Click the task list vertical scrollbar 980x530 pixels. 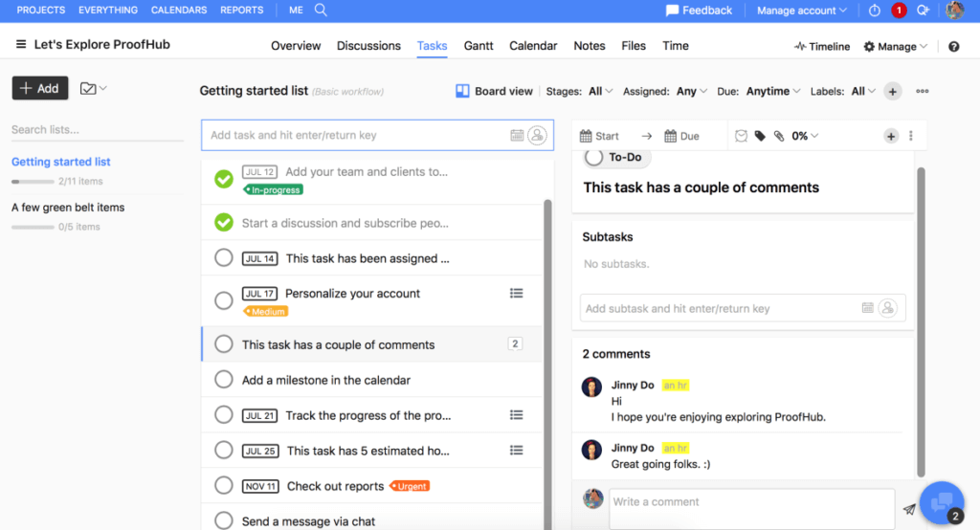pos(547,365)
